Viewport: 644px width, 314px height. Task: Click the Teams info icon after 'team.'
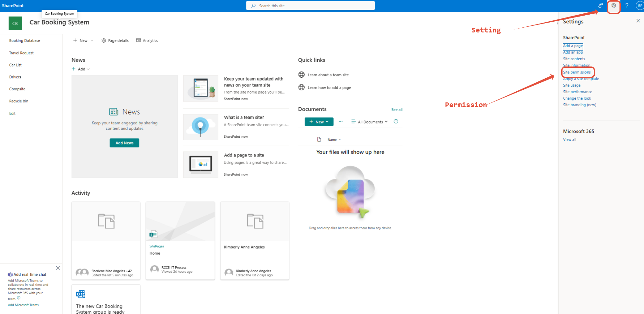coord(18,298)
